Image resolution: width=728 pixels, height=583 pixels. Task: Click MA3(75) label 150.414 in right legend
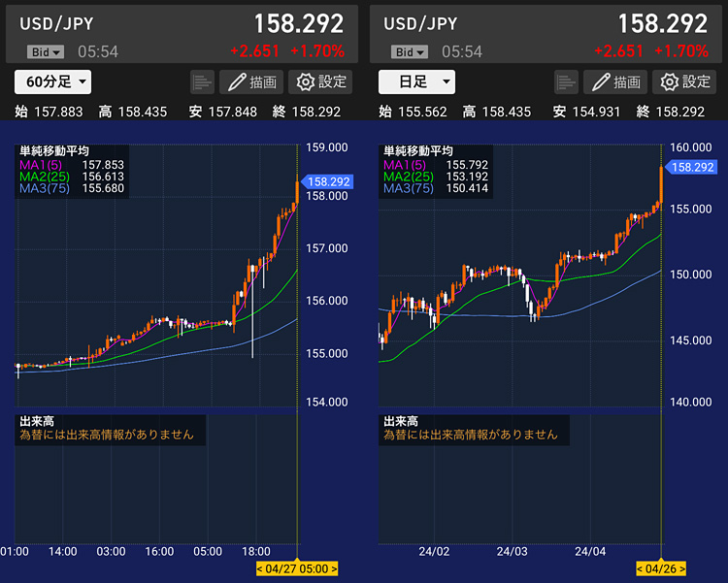pos(436,188)
